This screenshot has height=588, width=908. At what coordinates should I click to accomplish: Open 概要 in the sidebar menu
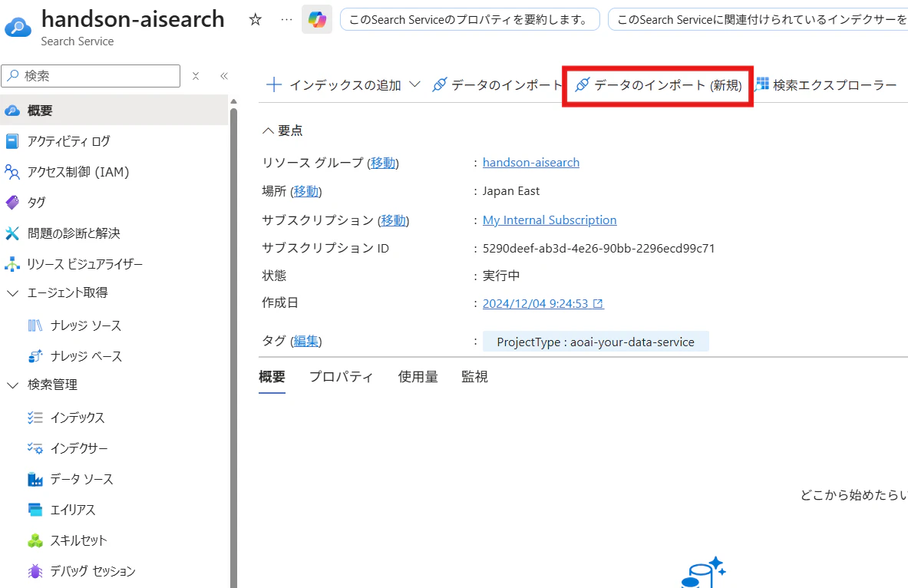114,110
